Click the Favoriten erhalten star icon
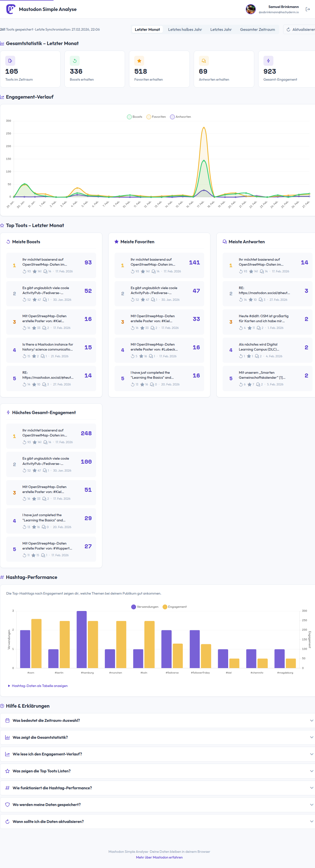315x868 pixels. coord(139,61)
